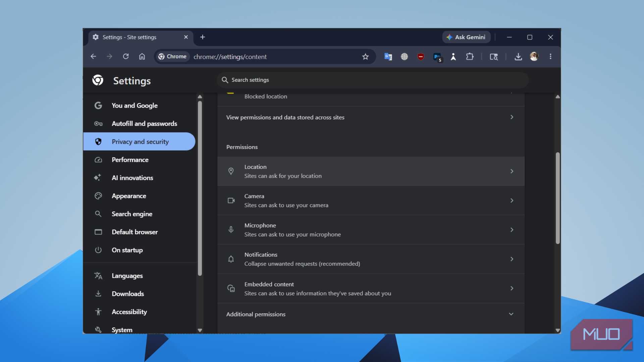Viewport: 644px width, 362px height.
Task: Open Languages settings section
Action: point(139,276)
